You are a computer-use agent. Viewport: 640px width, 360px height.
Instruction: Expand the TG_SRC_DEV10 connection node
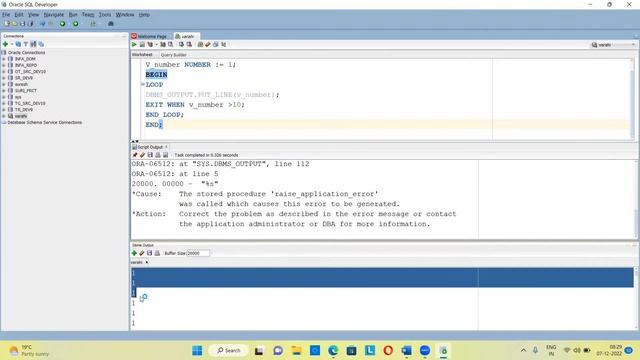[4, 103]
